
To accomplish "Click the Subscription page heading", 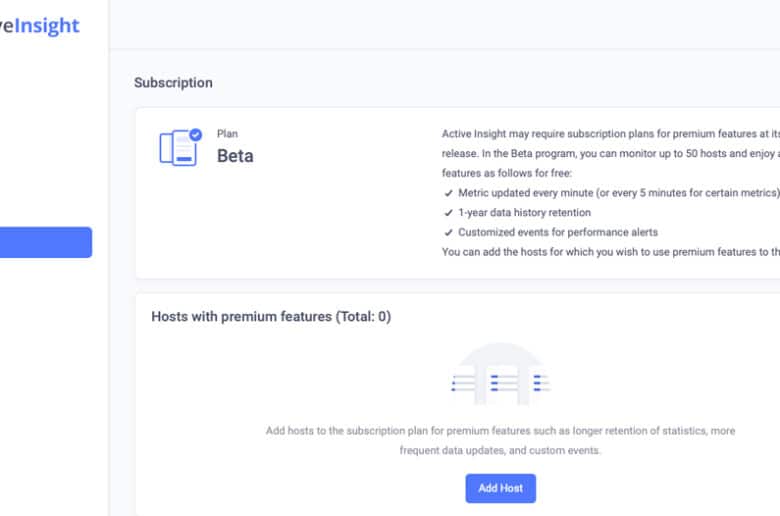I will [x=173, y=83].
